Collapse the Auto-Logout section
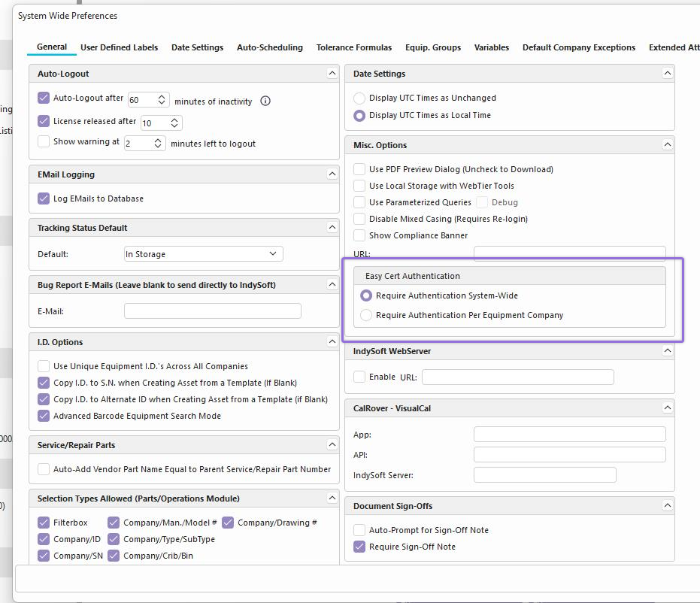 point(332,74)
